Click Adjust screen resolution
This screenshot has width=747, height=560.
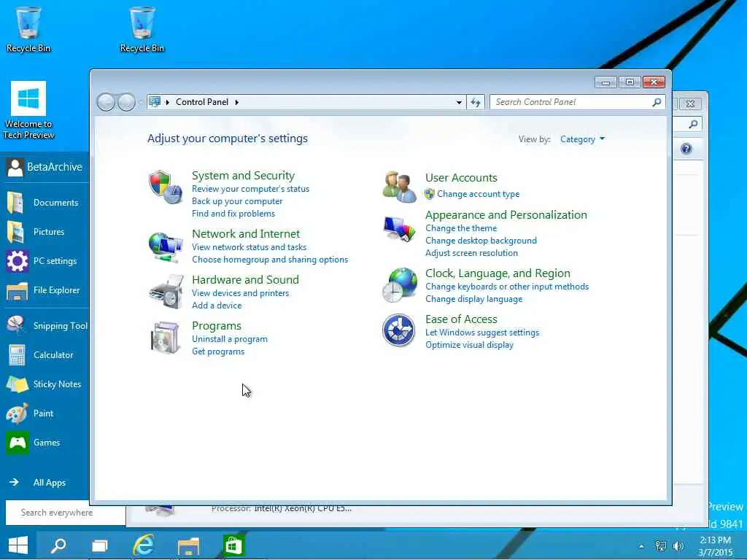click(x=472, y=253)
